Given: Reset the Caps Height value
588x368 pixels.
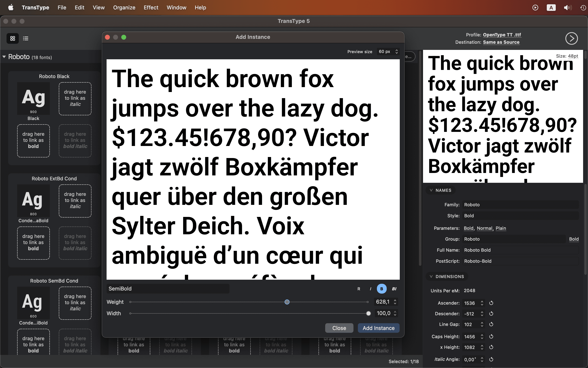Looking at the screenshot, I should (x=491, y=337).
